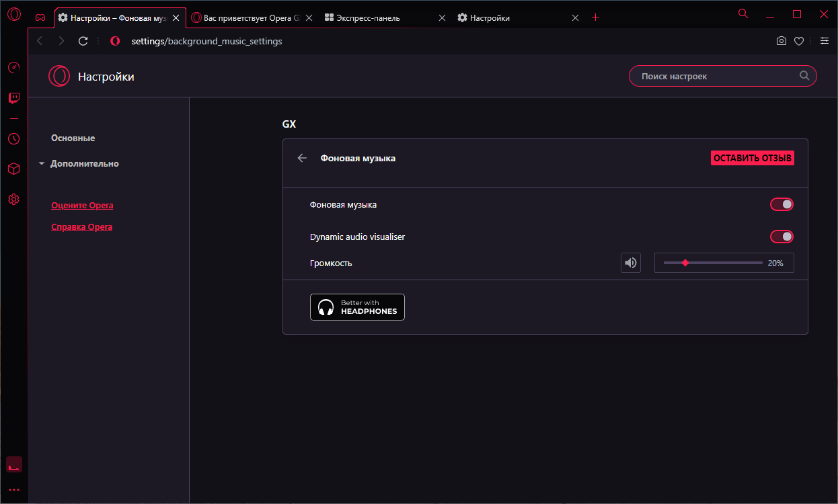Open Twitch panel in sidebar
838x504 pixels.
click(x=14, y=99)
